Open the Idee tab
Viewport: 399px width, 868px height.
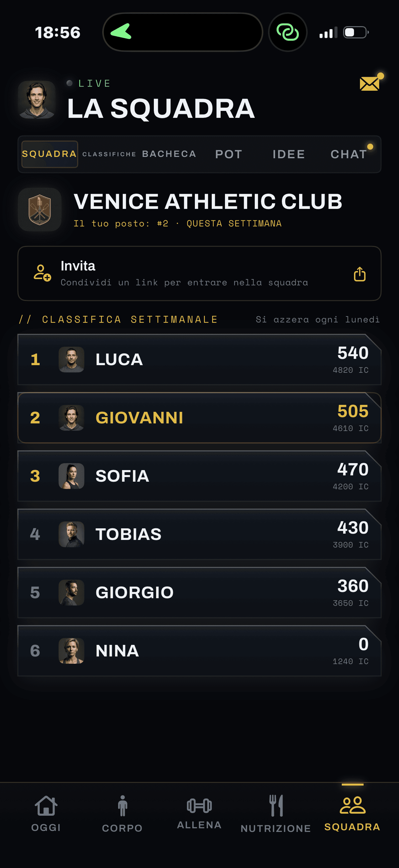pyautogui.click(x=289, y=154)
